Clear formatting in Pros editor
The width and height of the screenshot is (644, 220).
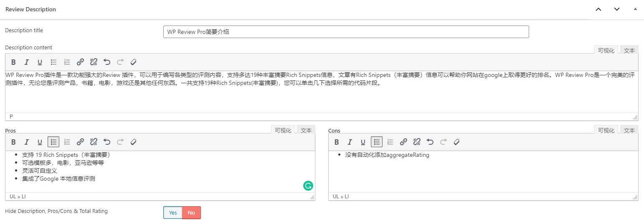pos(134,142)
